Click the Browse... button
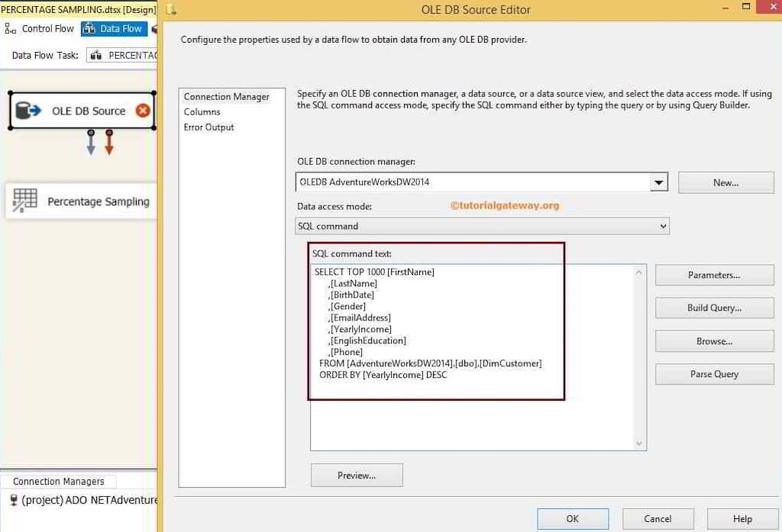Image resolution: width=782 pixels, height=532 pixels. click(x=714, y=341)
